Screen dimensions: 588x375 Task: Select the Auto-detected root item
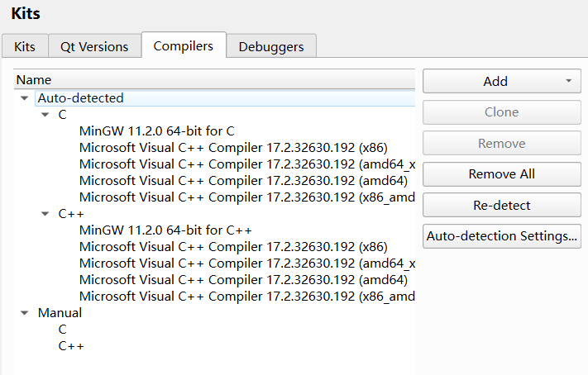click(81, 98)
